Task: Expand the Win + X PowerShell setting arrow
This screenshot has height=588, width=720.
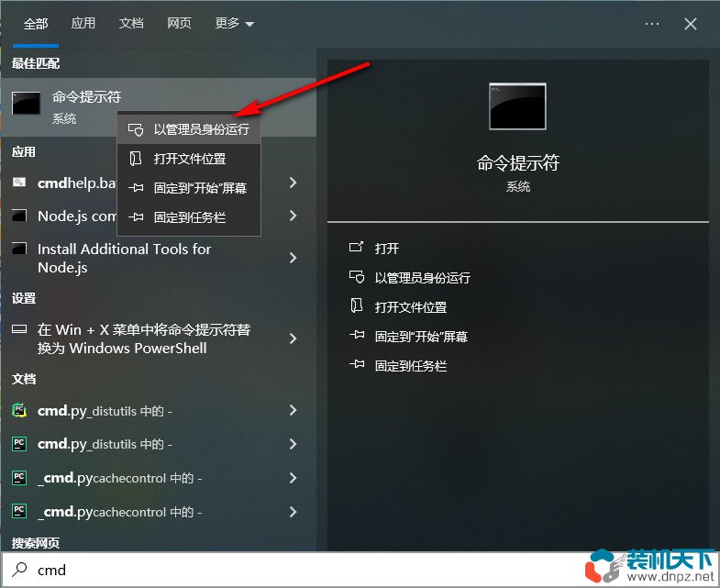Action: (x=293, y=338)
